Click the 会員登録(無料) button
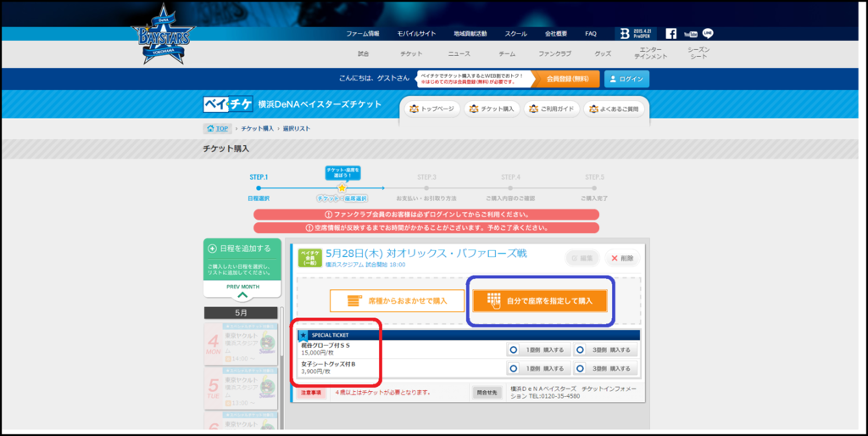This screenshot has width=868, height=436. coord(565,79)
